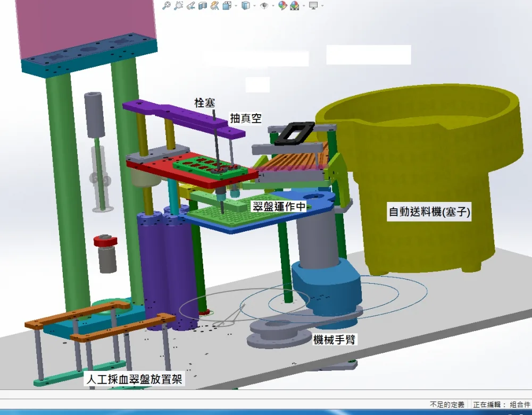This screenshot has width=532, height=415.
Task: Click the View Settings monitor icon
Action: click(x=313, y=5)
